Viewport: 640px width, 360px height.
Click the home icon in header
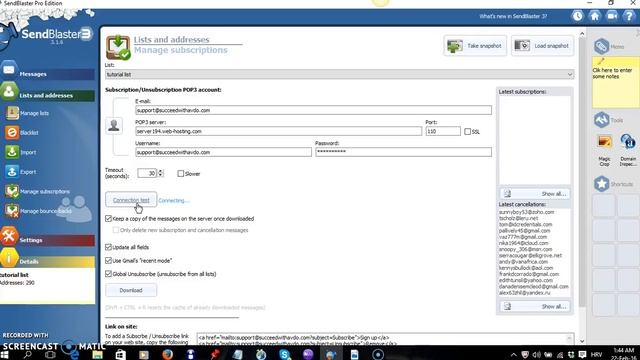pos(595,16)
